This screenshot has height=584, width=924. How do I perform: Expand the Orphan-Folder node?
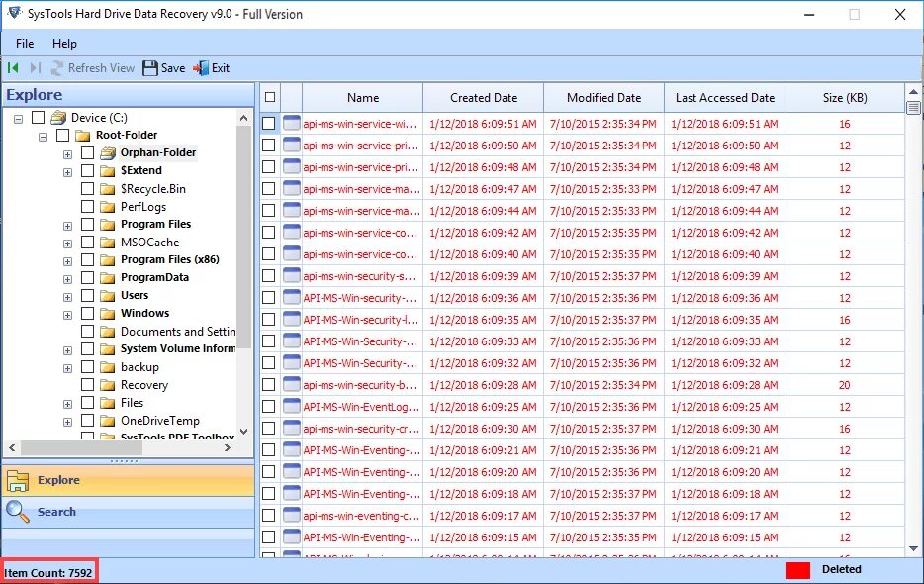[68, 154]
